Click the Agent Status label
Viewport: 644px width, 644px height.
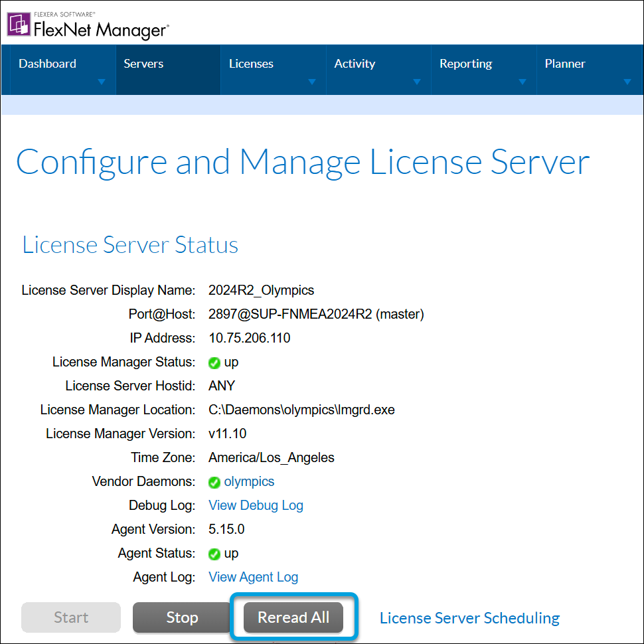pyautogui.click(x=157, y=553)
